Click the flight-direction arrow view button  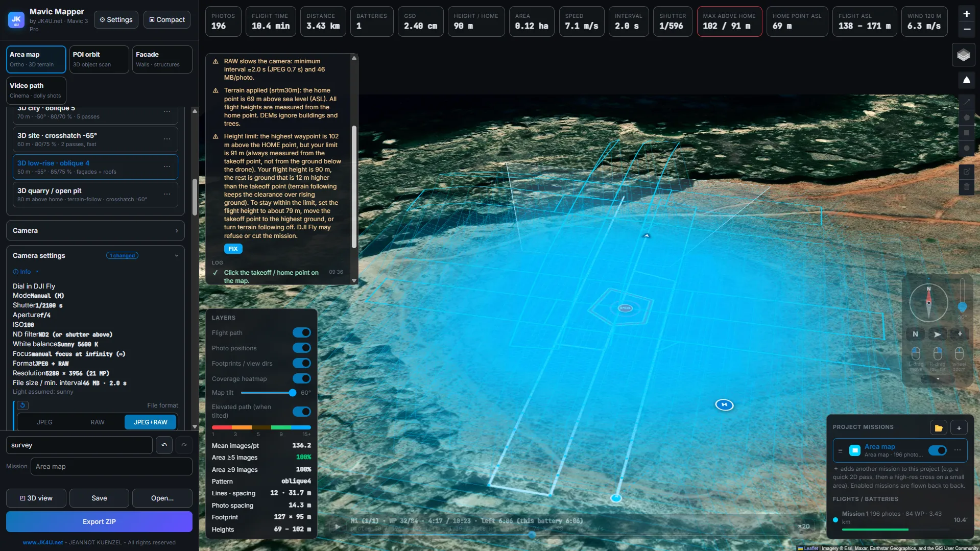point(937,334)
